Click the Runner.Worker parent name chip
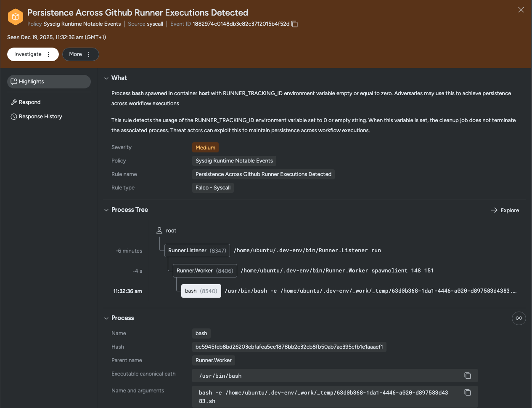Screen dimensions: 532x408 tap(213, 360)
